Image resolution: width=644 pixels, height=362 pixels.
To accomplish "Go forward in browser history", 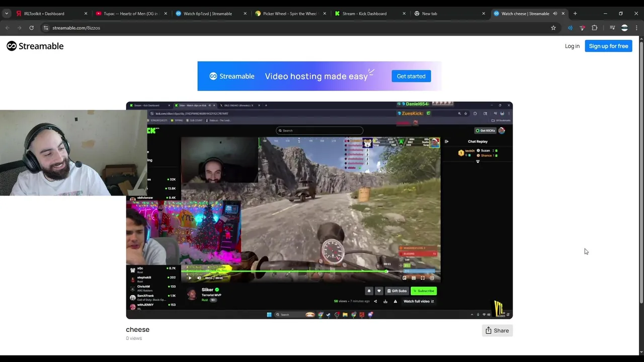I will click(20, 28).
